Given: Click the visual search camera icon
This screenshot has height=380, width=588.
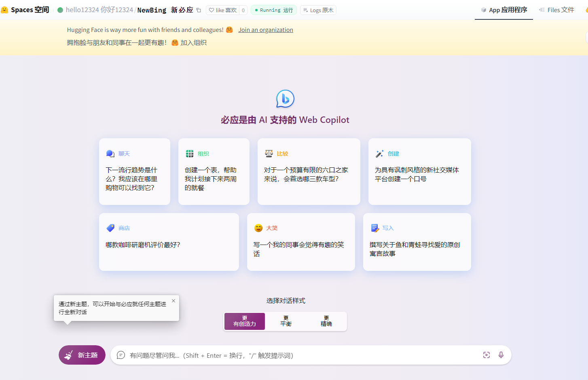Looking at the screenshot, I should pyautogui.click(x=486, y=355).
